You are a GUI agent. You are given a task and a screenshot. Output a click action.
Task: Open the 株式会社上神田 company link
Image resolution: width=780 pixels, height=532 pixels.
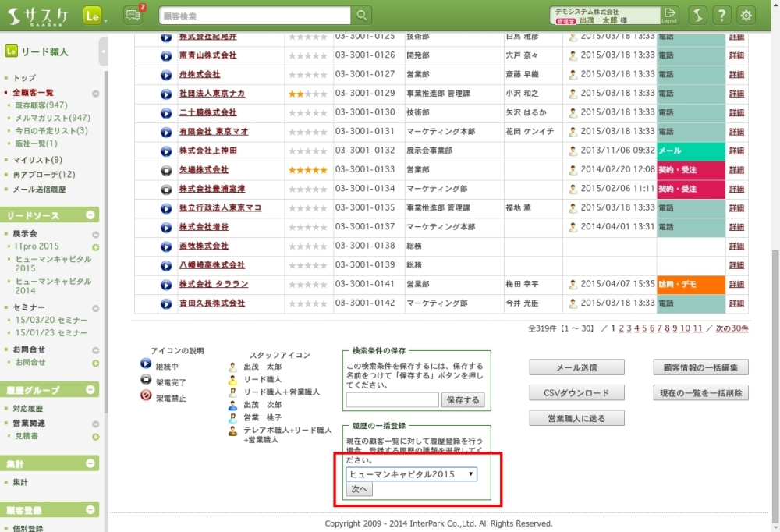pos(207,151)
